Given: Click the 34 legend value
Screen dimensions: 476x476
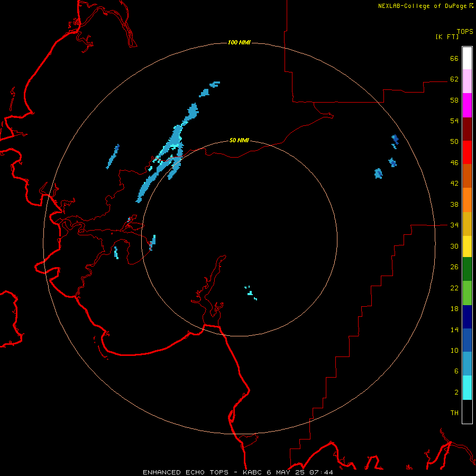Looking at the screenshot, I should click(454, 225).
